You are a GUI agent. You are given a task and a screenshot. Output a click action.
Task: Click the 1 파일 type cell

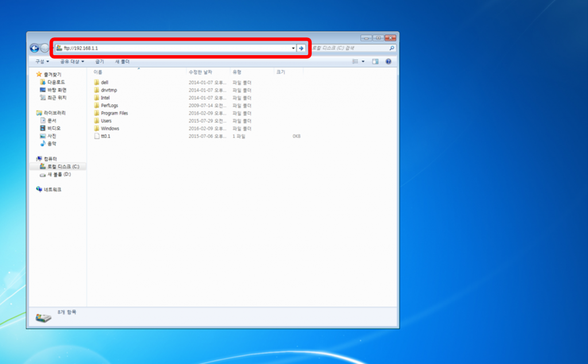[239, 137]
